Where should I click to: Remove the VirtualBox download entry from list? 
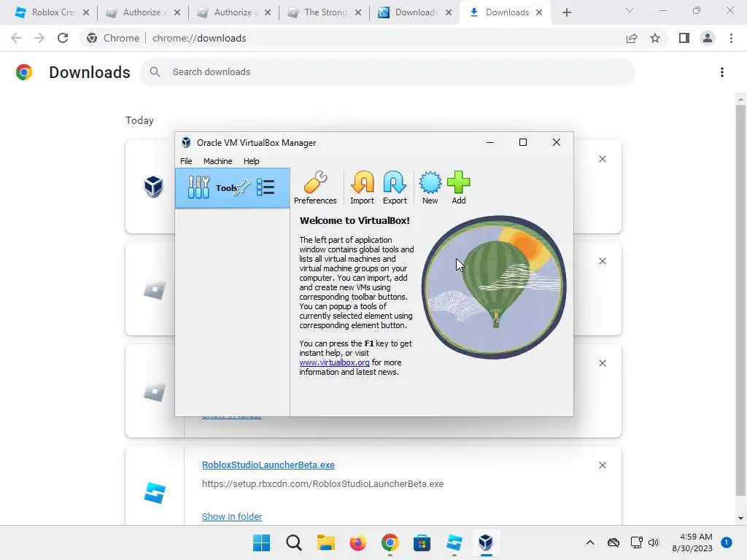pos(602,159)
